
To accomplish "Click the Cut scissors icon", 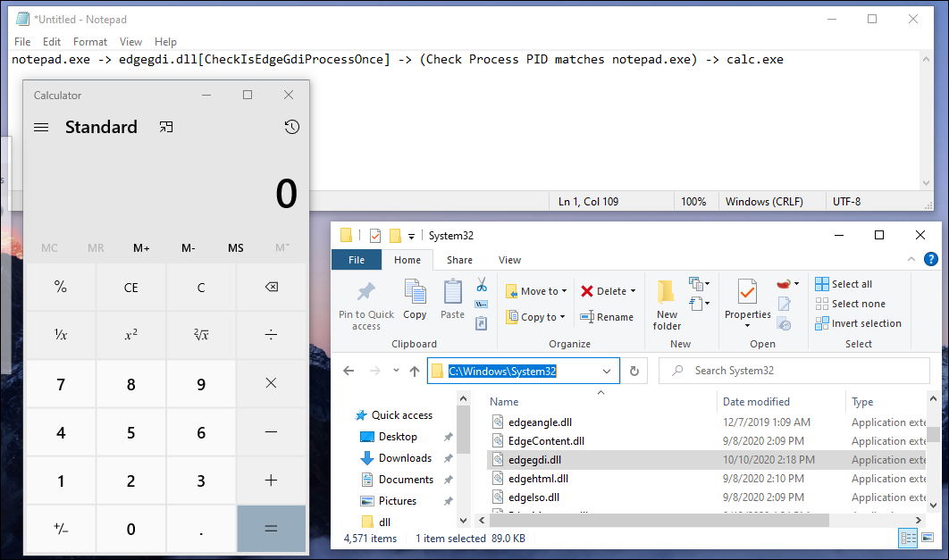I will tap(481, 284).
